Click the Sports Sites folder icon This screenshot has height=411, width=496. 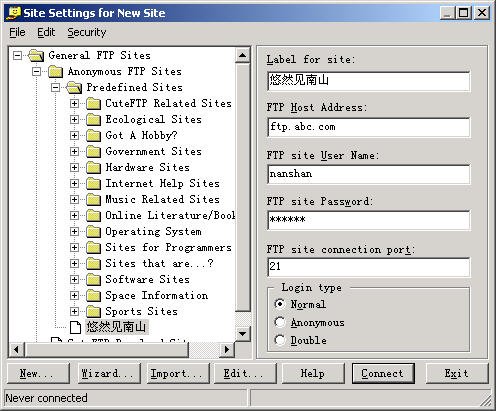click(x=93, y=311)
